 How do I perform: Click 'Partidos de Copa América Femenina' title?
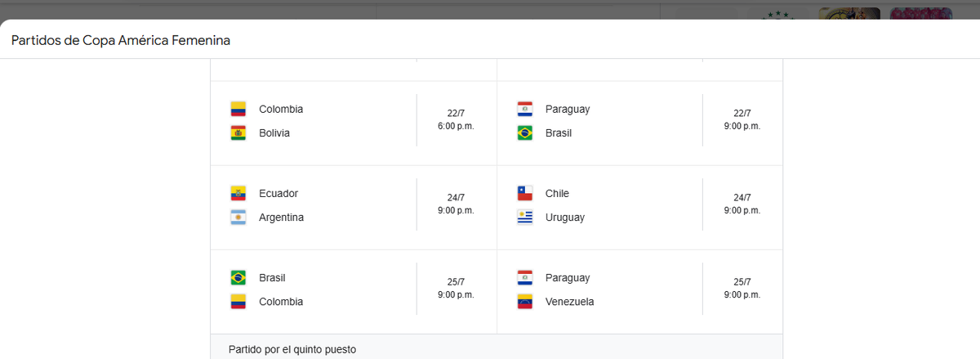click(x=121, y=41)
